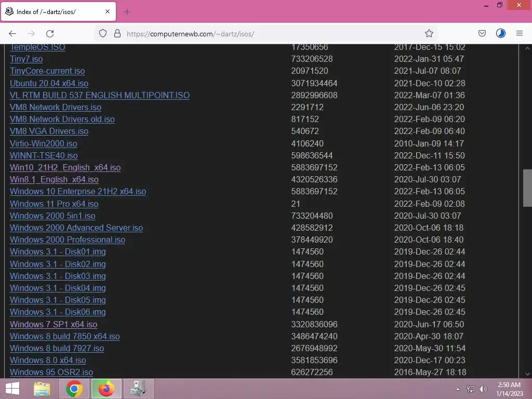Select the date 2016-May-27 18:18
This screenshot has height=399, width=532.
coord(430,372)
